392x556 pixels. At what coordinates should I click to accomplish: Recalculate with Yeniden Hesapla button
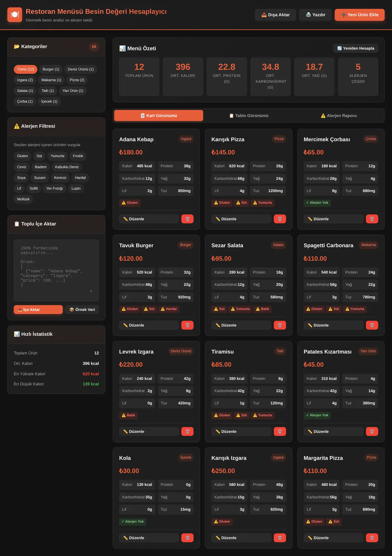pyautogui.click(x=356, y=48)
